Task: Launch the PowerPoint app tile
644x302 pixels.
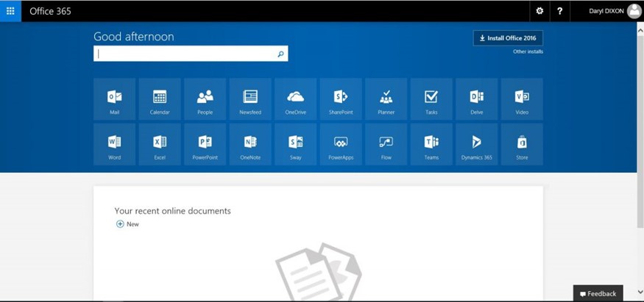Action: (205, 144)
